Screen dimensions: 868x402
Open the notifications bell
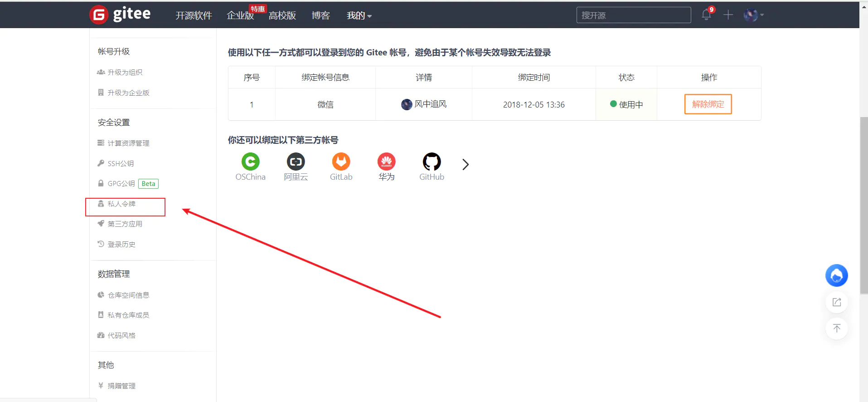[x=706, y=15]
